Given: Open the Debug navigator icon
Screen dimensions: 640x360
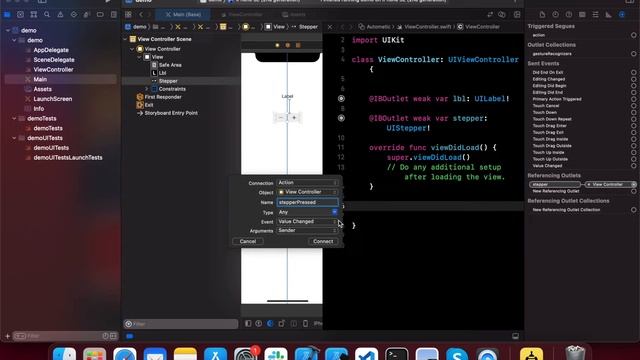Looking at the screenshot, I should [x=87, y=15].
